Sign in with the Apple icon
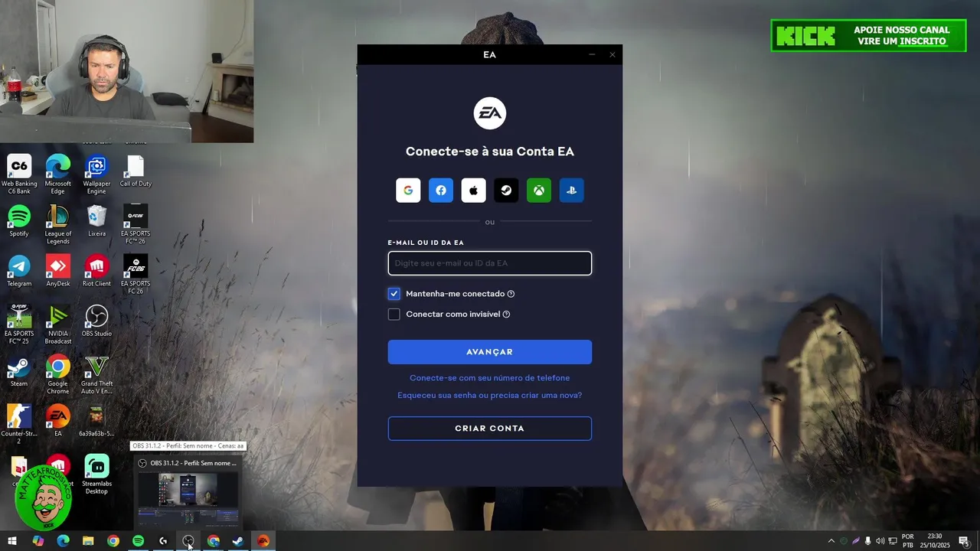The width and height of the screenshot is (980, 551). [x=473, y=191]
